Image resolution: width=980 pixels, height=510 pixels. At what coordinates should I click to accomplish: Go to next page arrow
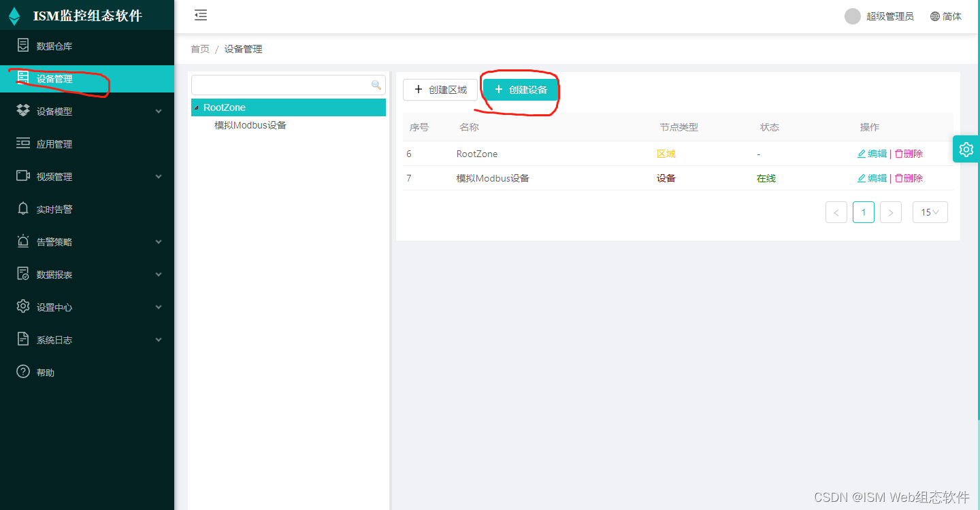pos(891,212)
